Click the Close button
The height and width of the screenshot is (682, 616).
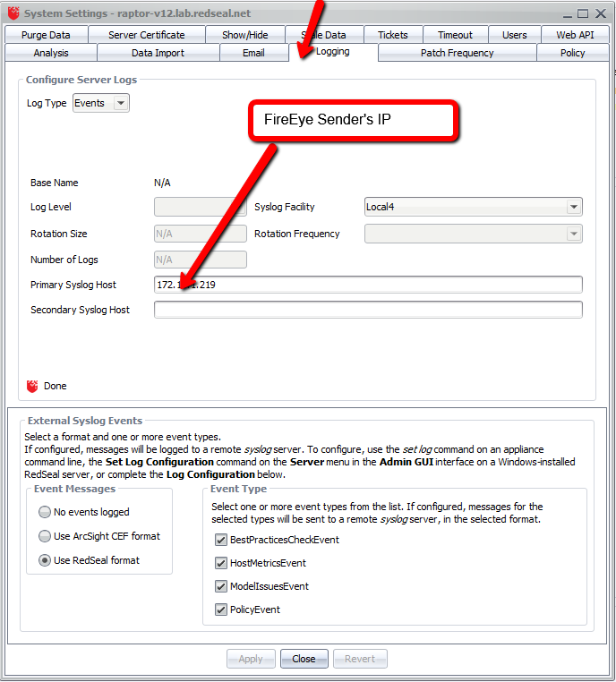click(304, 659)
